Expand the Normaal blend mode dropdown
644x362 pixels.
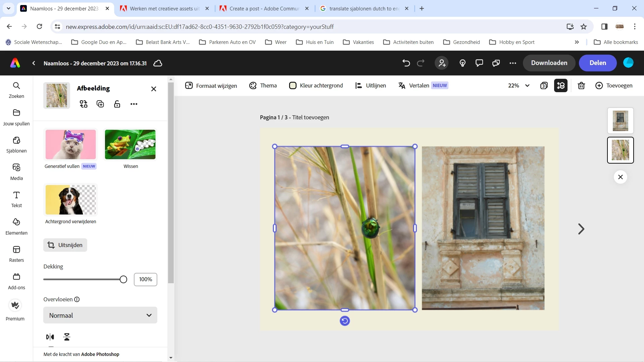(x=100, y=315)
